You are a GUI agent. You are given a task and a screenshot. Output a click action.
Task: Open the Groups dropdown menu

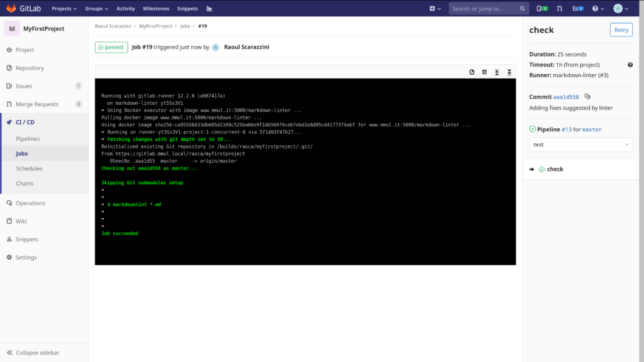(x=96, y=8)
